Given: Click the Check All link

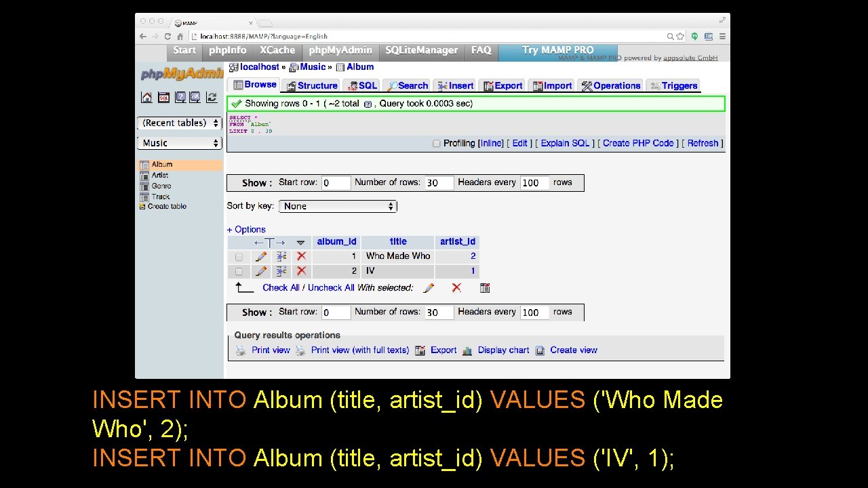Looking at the screenshot, I should coord(281,288).
